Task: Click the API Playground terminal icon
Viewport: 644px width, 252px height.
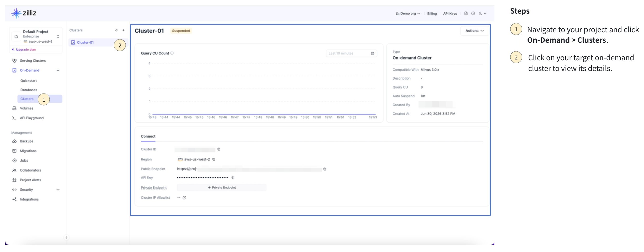Action: [x=14, y=118]
